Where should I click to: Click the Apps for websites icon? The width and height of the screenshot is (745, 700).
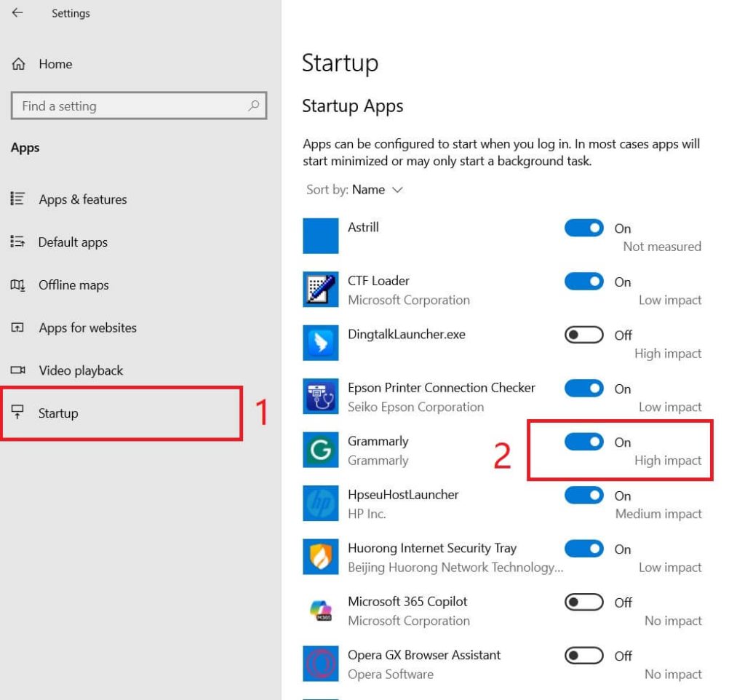(x=17, y=327)
